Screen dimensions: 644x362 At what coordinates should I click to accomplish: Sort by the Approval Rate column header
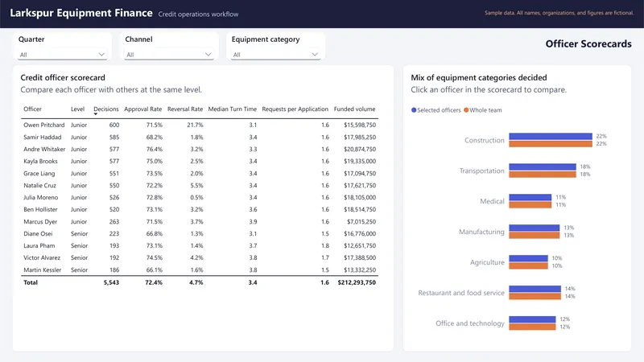143,109
